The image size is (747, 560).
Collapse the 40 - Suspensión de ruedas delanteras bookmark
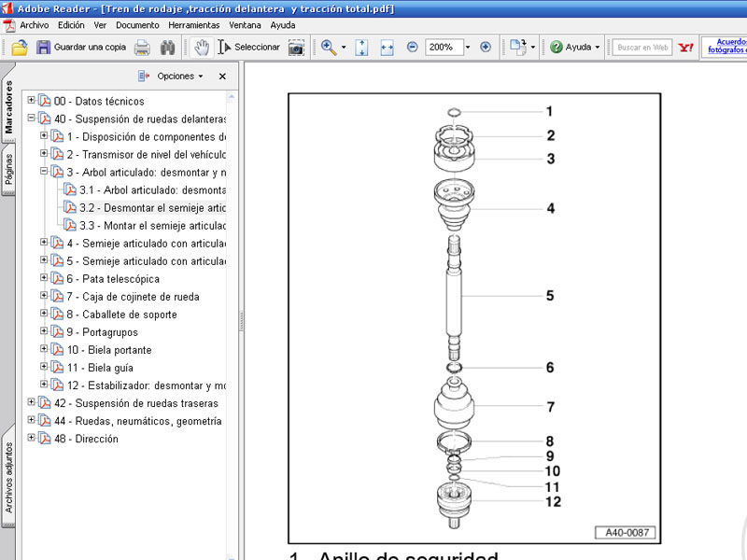pos(31,118)
